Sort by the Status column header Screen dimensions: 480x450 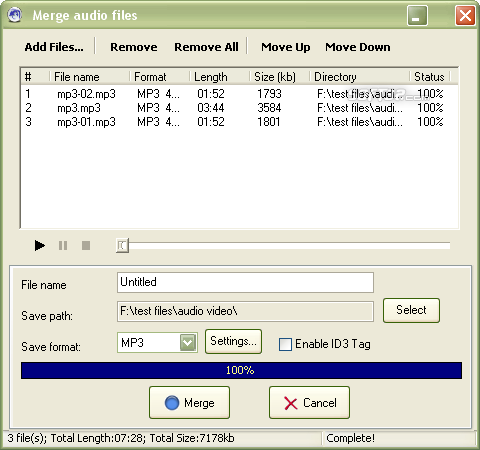coord(430,77)
